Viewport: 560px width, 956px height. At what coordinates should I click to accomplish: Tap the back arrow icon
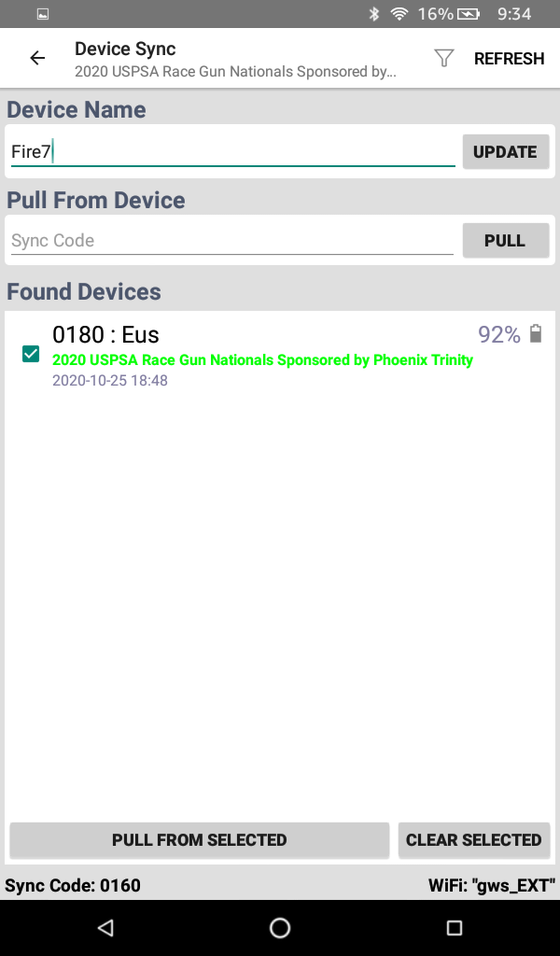[x=37, y=58]
